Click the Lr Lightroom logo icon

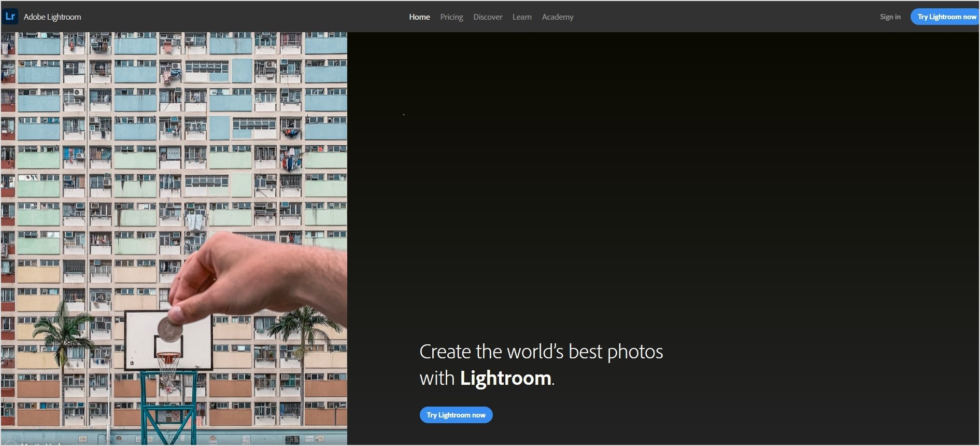point(10,17)
